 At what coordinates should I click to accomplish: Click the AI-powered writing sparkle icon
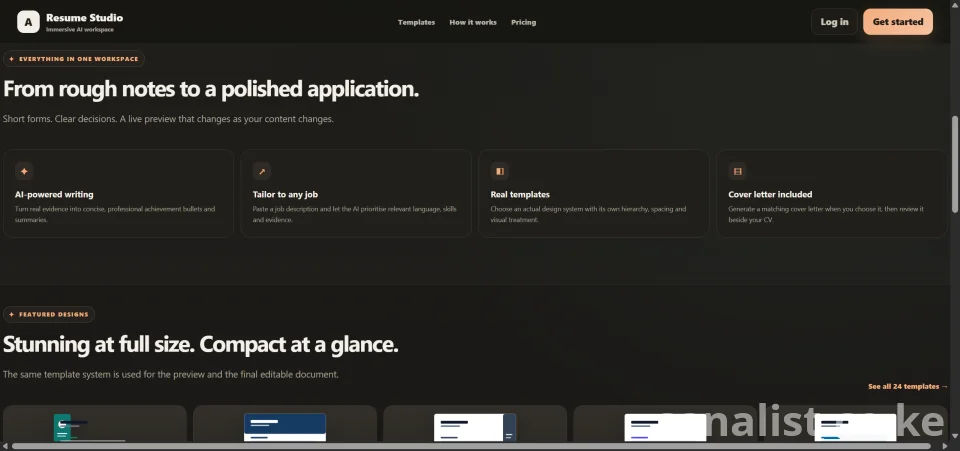click(24, 171)
